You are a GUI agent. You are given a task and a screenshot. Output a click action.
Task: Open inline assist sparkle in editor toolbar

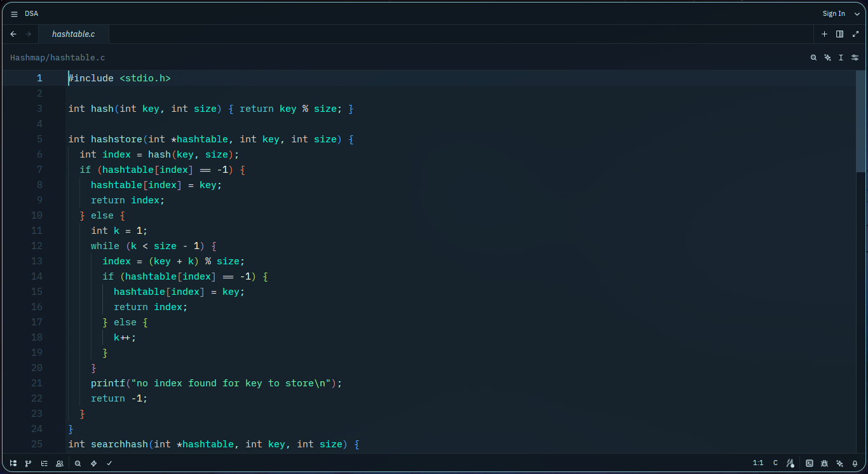click(827, 58)
